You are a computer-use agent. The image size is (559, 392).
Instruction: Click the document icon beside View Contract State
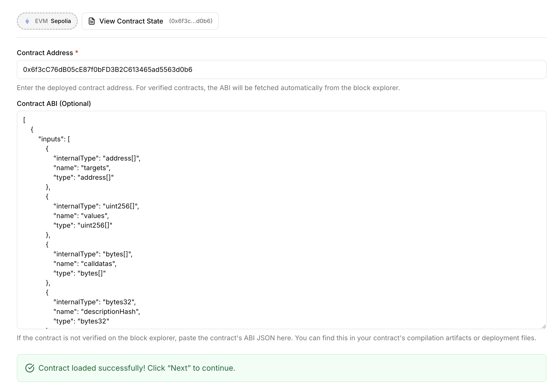point(92,21)
